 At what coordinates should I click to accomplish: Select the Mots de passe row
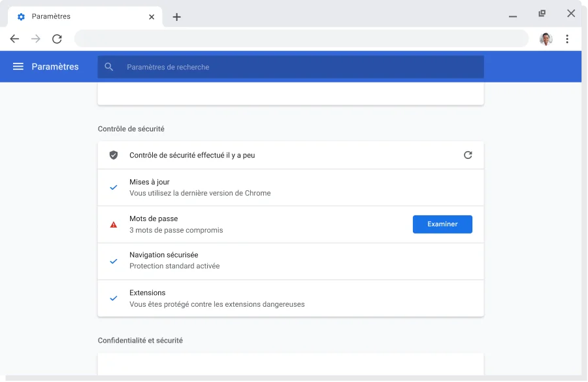pyautogui.click(x=261, y=224)
